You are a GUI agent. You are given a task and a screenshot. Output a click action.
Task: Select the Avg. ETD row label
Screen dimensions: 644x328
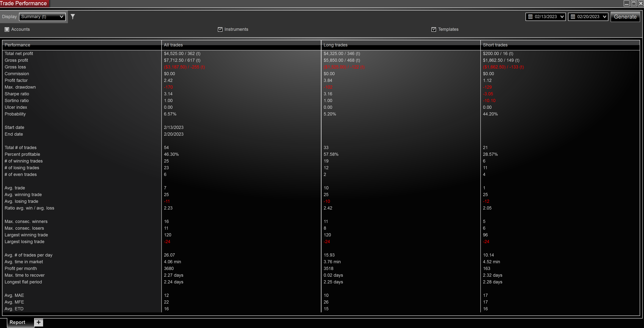[14, 309]
